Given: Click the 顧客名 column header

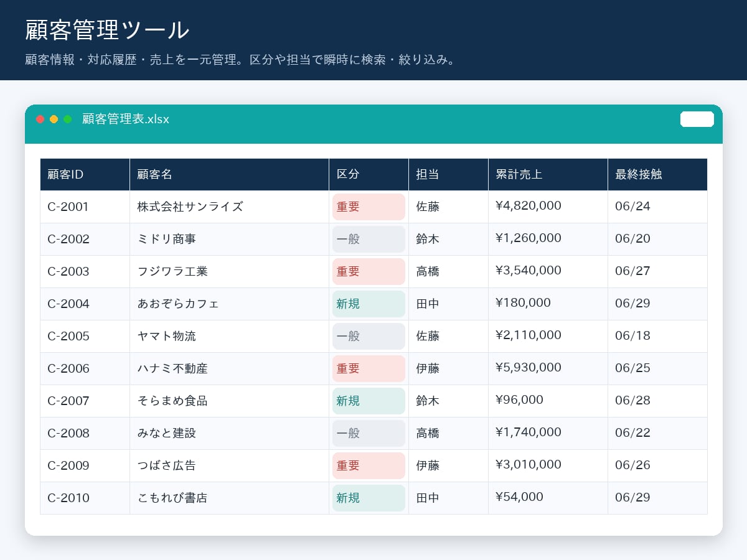Looking at the screenshot, I should click(230, 175).
